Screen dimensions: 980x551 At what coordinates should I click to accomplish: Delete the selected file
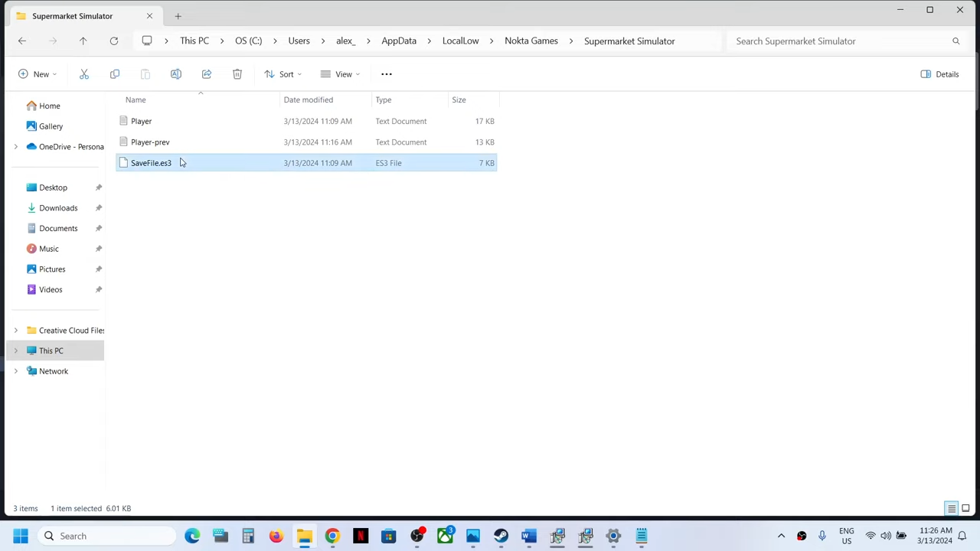click(237, 74)
